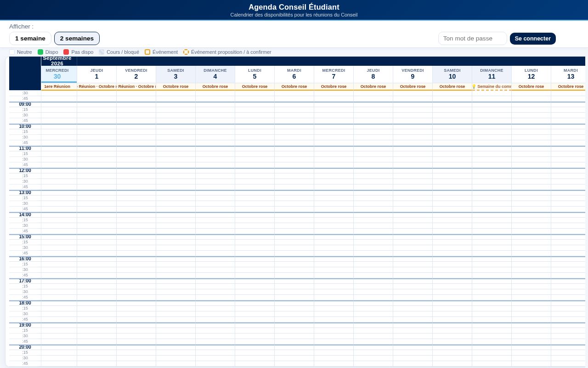Click the 'Afficher :' label
Image resolution: width=588 pixels, height=368 pixels.
(21, 27)
